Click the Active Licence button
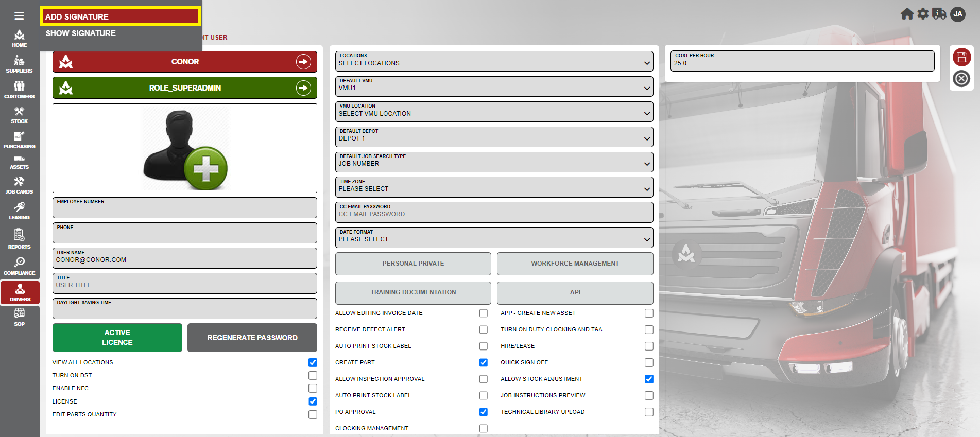The height and width of the screenshot is (437, 980). pyautogui.click(x=117, y=338)
